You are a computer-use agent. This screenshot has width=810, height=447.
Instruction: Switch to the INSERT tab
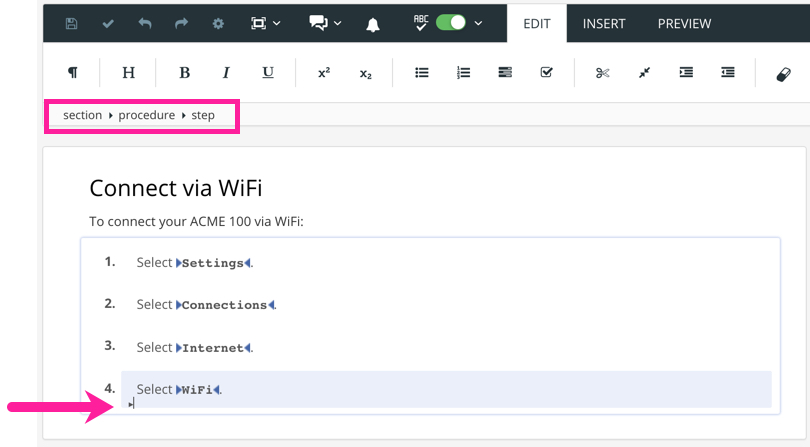point(604,23)
